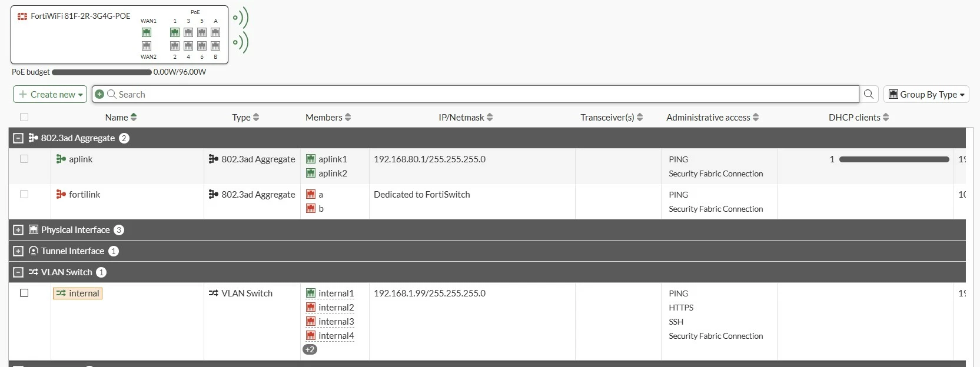Click the PoE budget usage bar
This screenshot has width=980, height=367.
[102, 72]
